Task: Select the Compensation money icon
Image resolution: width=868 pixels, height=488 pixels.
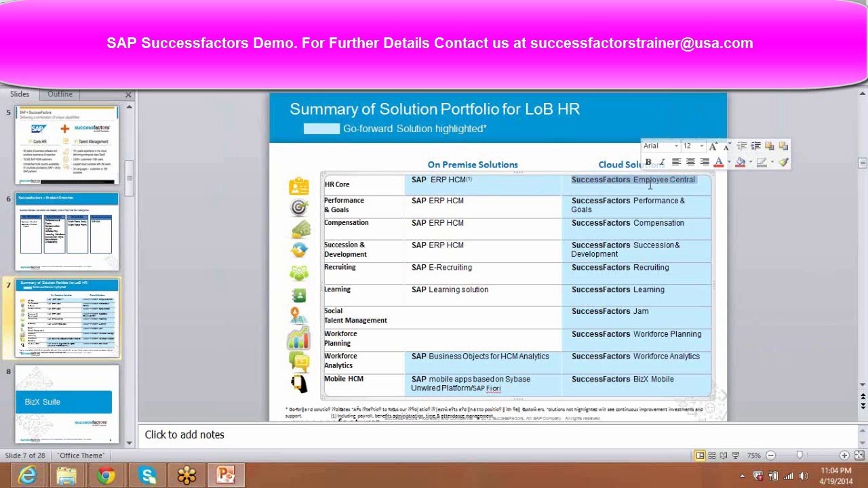Action: [299, 229]
